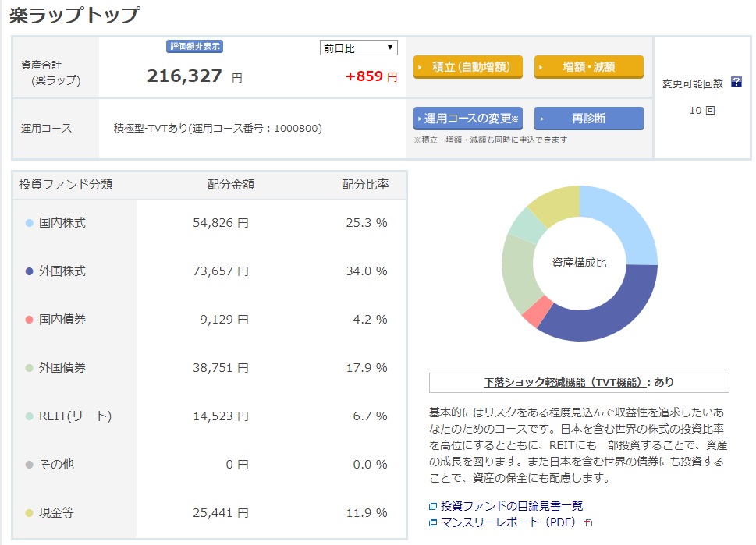Click the 10 回 change count value
Screen dimensions: 756x545
[x=702, y=111]
